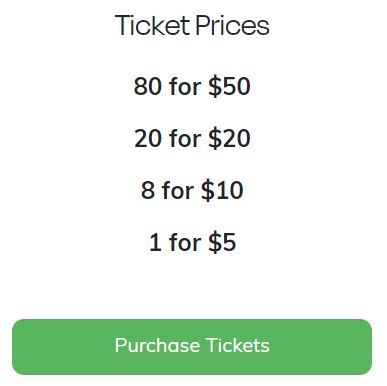The height and width of the screenshot is (386, 387).
Task: Click the word Prices in the heading
Action: pyautogui.click(x=232, y=25)
